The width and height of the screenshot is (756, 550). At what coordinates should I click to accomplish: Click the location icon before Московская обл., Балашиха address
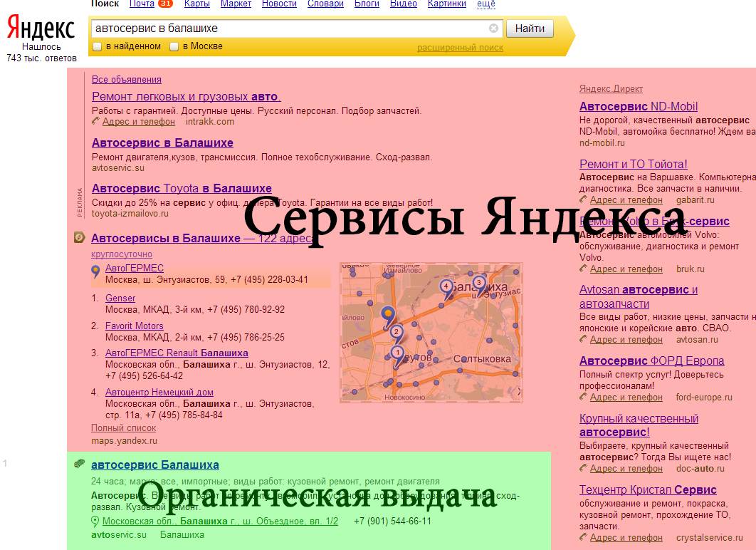coord(95,521)
